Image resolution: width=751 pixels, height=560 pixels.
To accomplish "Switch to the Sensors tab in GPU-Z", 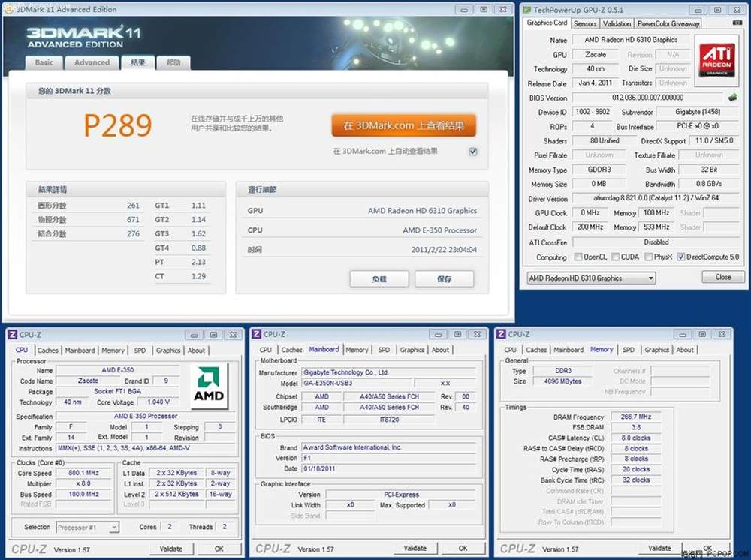I will click(585, 23).
